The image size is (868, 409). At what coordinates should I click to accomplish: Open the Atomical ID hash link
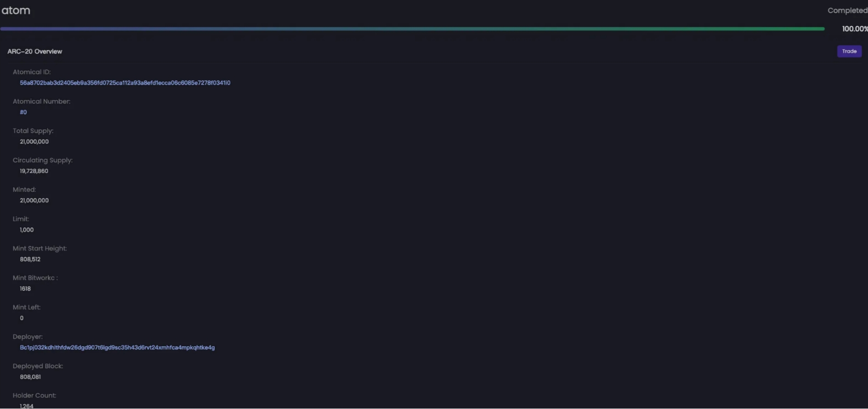point(125,83)
